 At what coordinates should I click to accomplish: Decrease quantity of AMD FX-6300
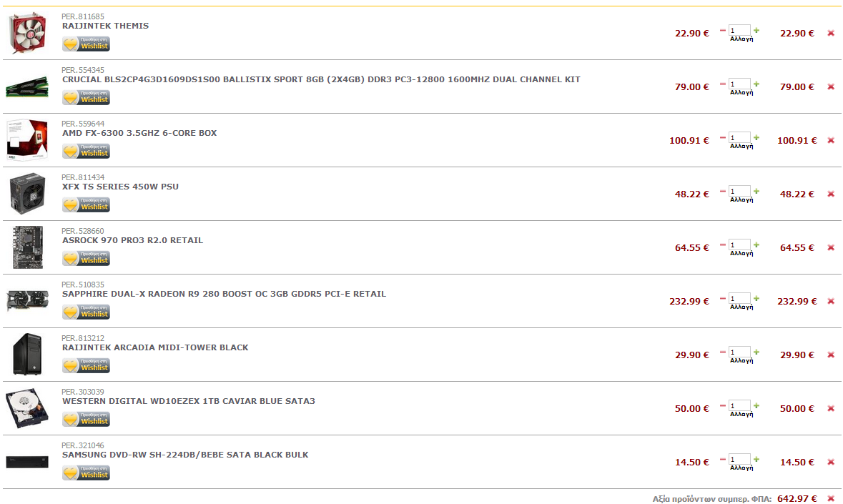(x=723, y=138)
